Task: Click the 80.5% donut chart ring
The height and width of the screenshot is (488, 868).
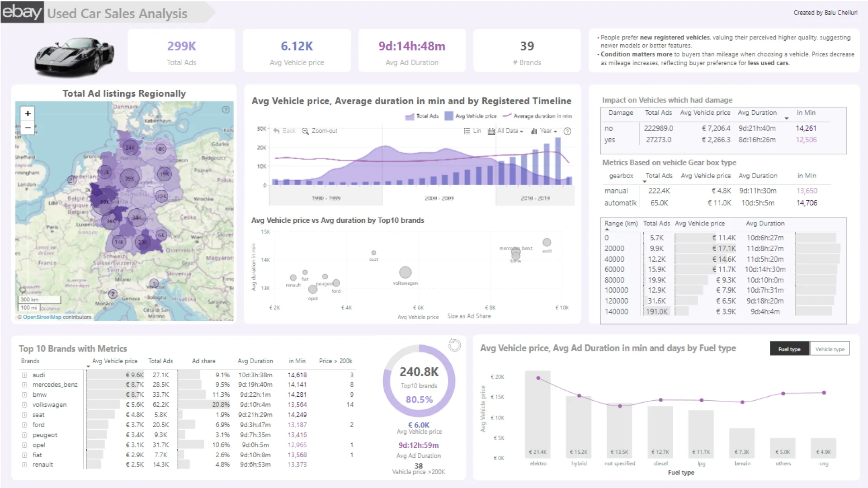Action: 450,381
